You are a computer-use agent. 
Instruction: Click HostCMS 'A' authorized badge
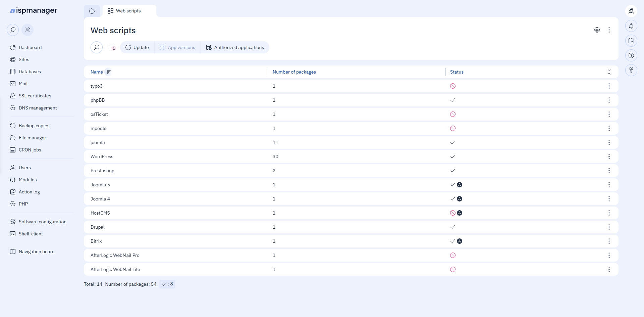[460, 213]
